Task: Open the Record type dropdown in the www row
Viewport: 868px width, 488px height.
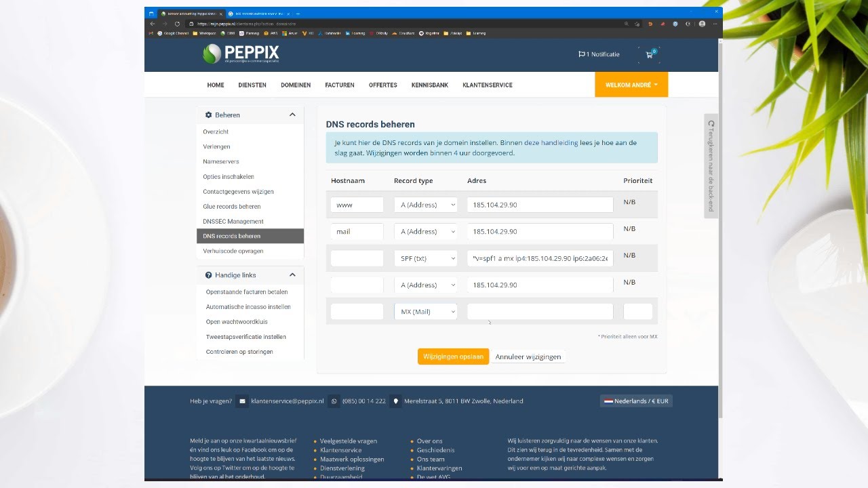Action: coord(426,205)
